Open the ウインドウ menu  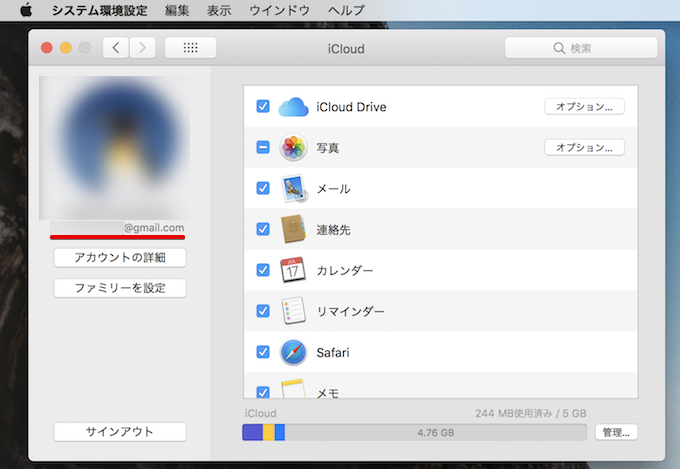tap(279, 10)
